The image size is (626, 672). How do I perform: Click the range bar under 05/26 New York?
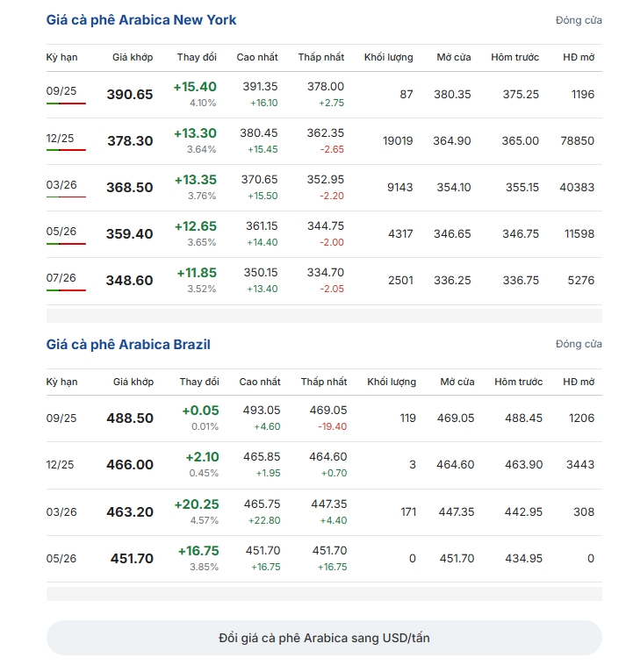[x=66, y=244]
